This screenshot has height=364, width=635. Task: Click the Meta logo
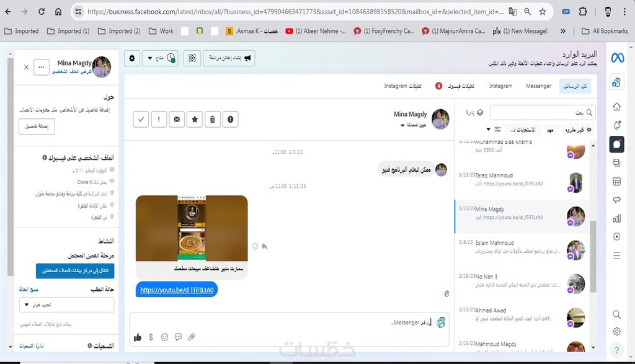(618, 58)
